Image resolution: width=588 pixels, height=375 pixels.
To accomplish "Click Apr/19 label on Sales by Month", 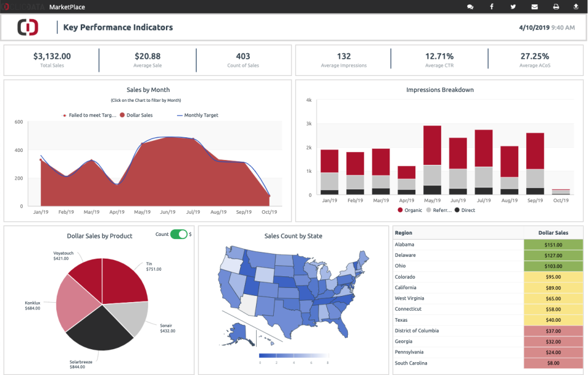I will point(116,212).
